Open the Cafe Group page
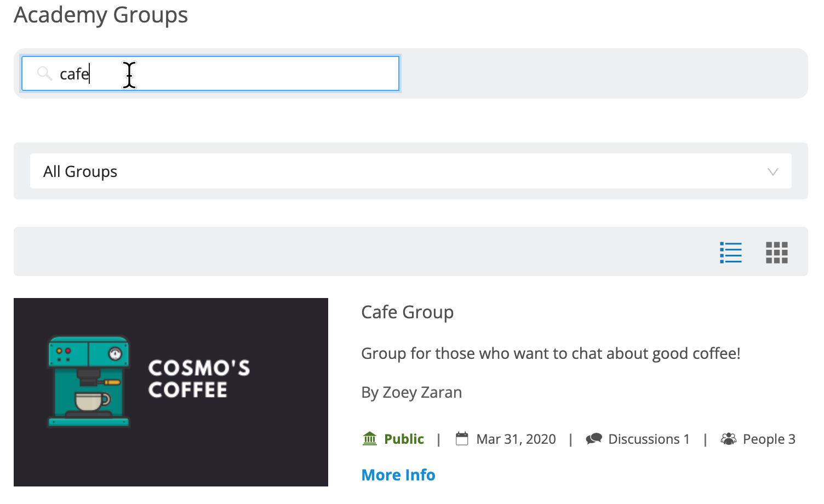Image resolution: width=824 pixels, height=504 pixels. coord(407,312)
